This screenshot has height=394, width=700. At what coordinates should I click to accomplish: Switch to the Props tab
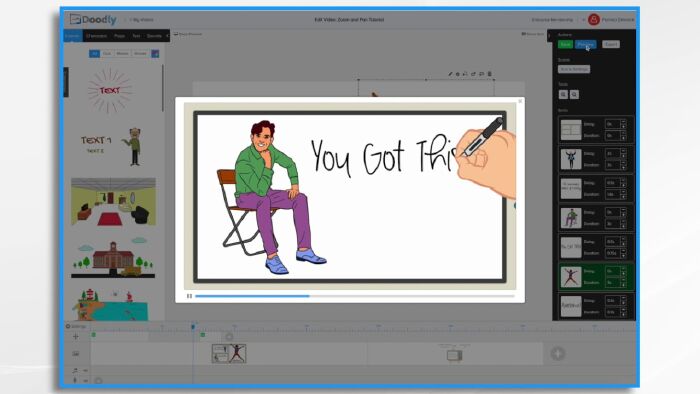tap(120, 36)
